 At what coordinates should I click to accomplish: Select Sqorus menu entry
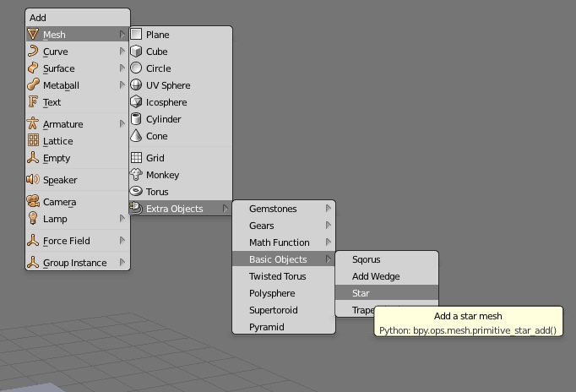(x=387, y=259)
